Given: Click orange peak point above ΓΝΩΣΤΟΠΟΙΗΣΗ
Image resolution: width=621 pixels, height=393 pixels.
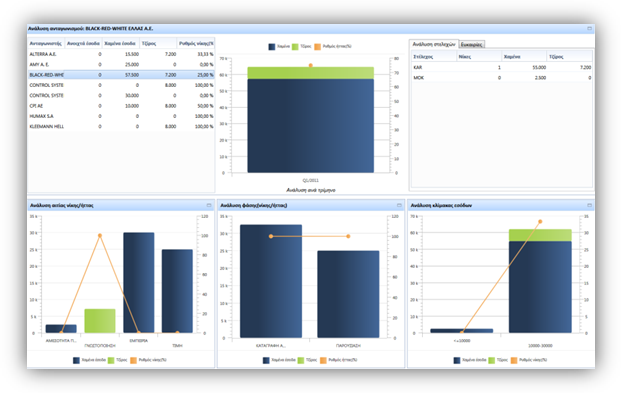Looking at the screenshot, I should (100, 235).
